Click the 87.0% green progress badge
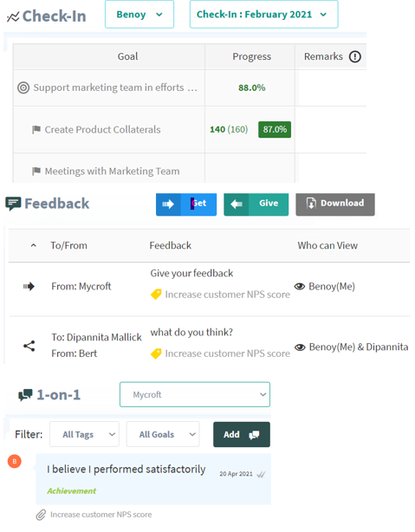This screenshot has height=532, width=415. pos(275,129)
